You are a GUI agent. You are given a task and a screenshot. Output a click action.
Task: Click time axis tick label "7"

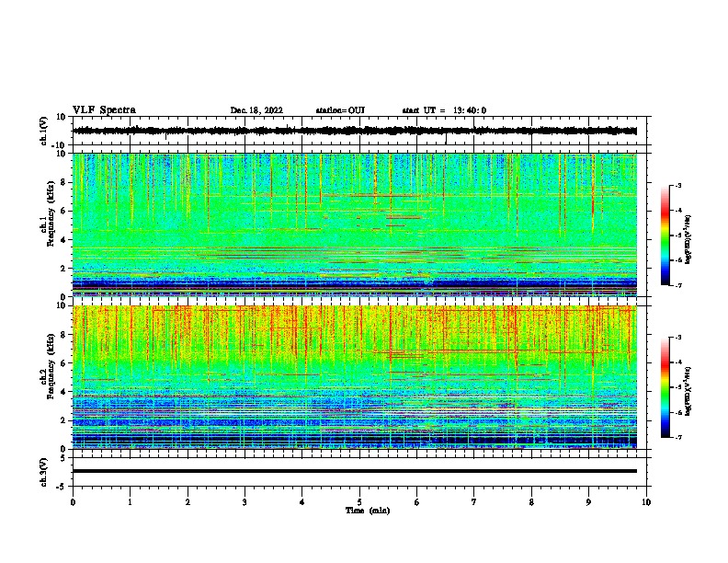pos(474,502)
